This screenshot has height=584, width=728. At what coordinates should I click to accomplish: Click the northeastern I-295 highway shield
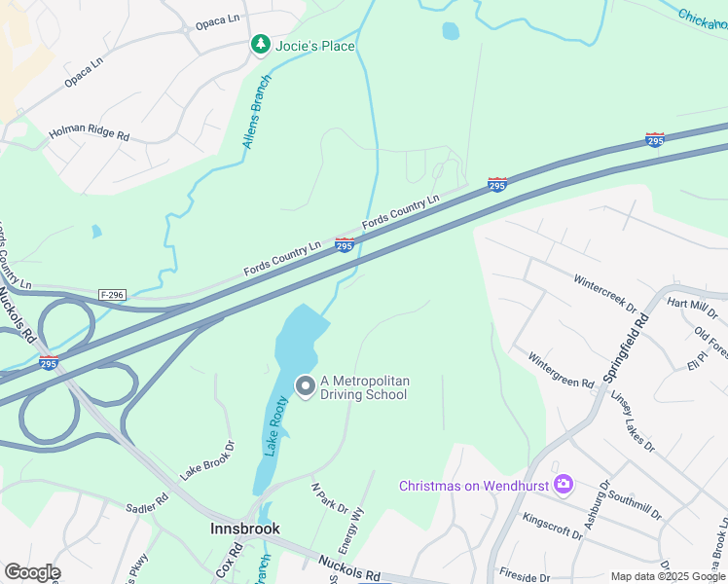(x=655, y=140)
